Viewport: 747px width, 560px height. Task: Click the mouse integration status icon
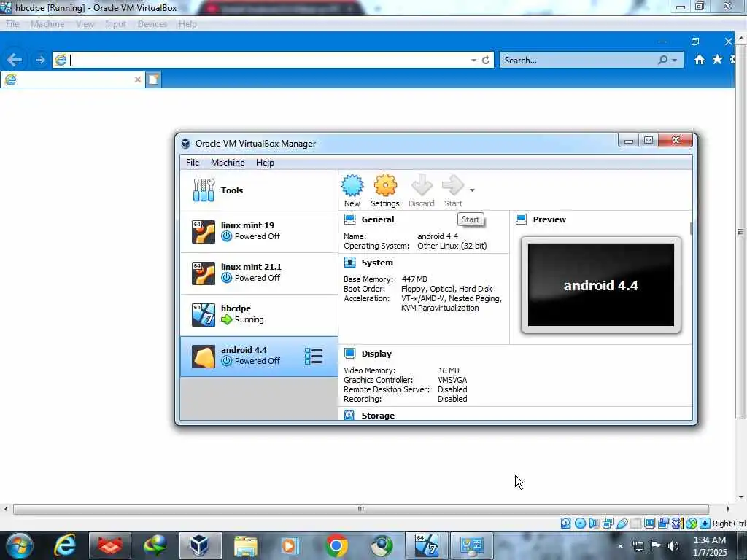click(x=692, y=524)
